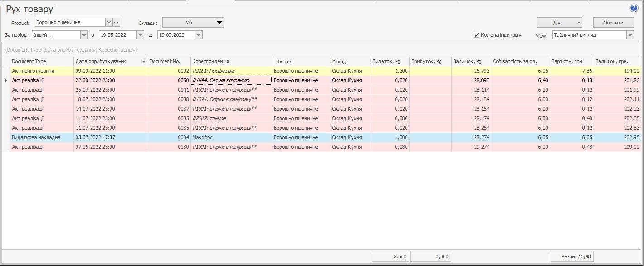Open the help icon
644x266 pixels.
coord(634,8)
